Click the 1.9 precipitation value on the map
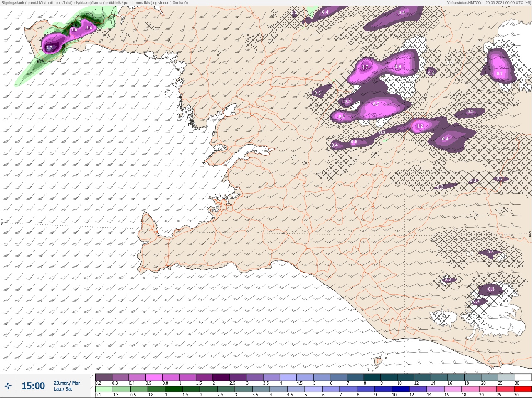The height and width of the screenshot is (398, 532). (x=398, y=66)
